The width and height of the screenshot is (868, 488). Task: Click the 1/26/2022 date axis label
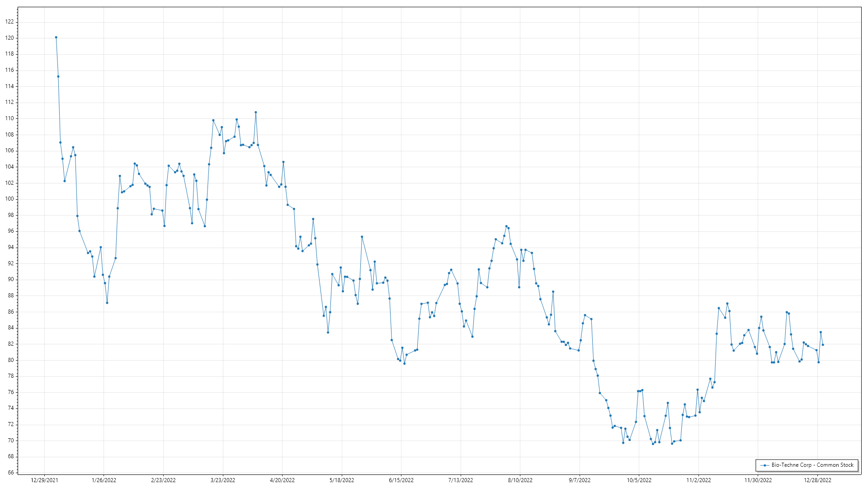click(x=104, y=480)
